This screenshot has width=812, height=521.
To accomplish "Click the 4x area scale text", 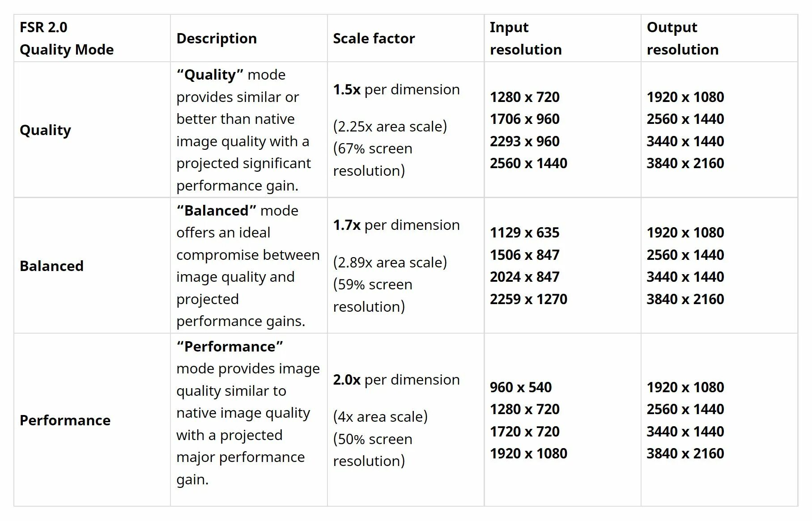I will tap(380, 417).
